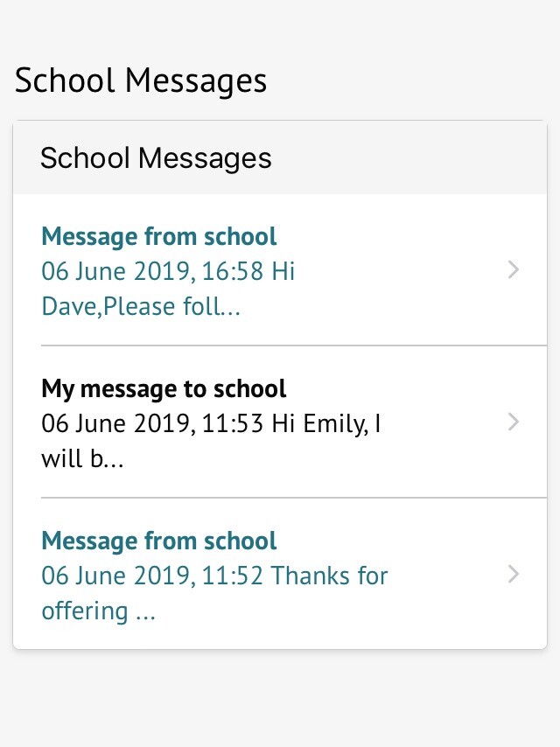Click the School Messages card header

point(156,158)
